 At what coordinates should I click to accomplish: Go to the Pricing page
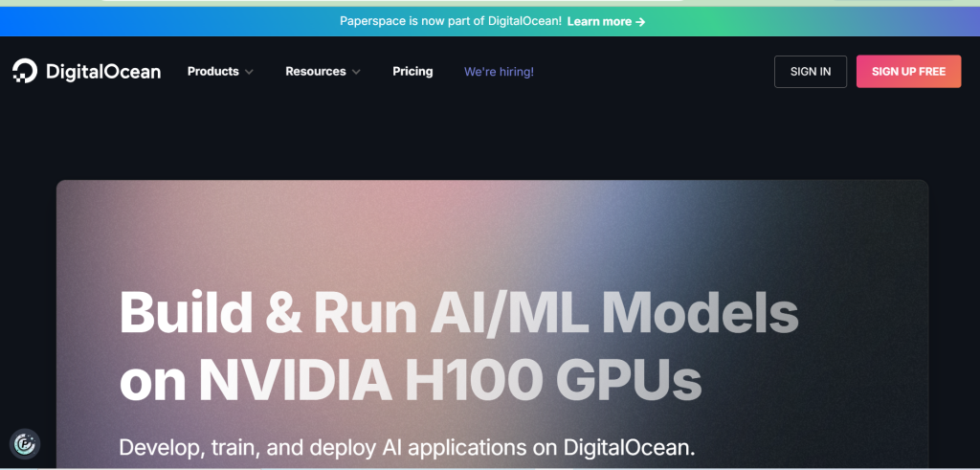(x=412, y=71)
